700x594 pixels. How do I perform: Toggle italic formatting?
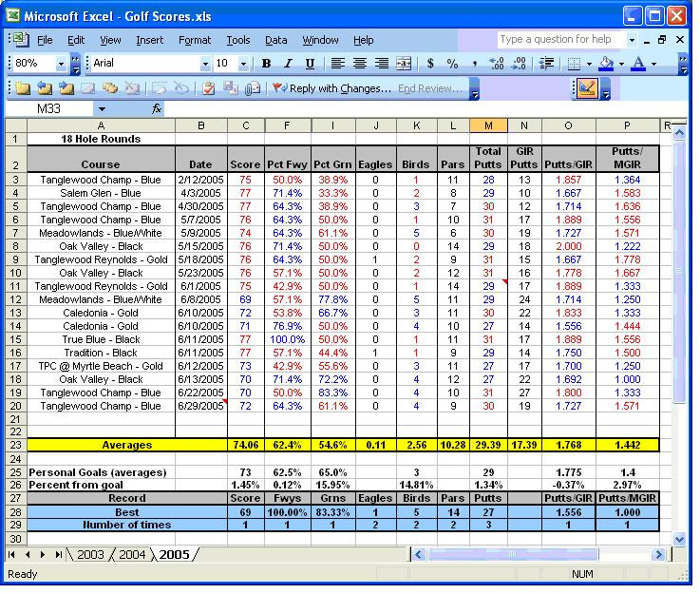pos(288,64)
